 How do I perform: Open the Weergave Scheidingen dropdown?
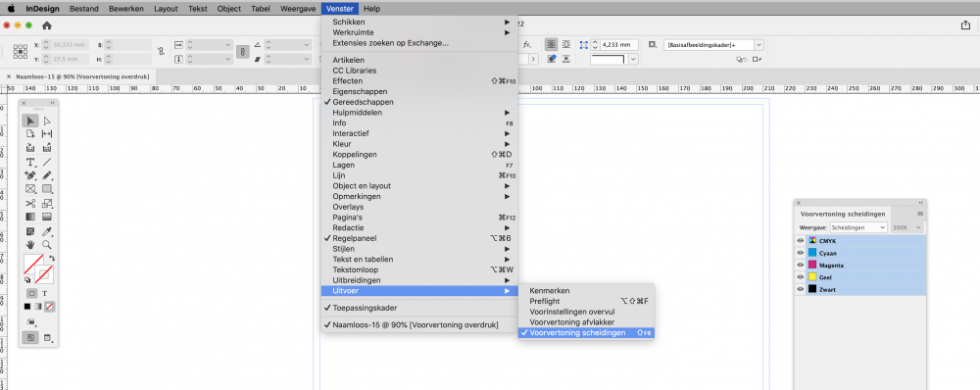858,227
